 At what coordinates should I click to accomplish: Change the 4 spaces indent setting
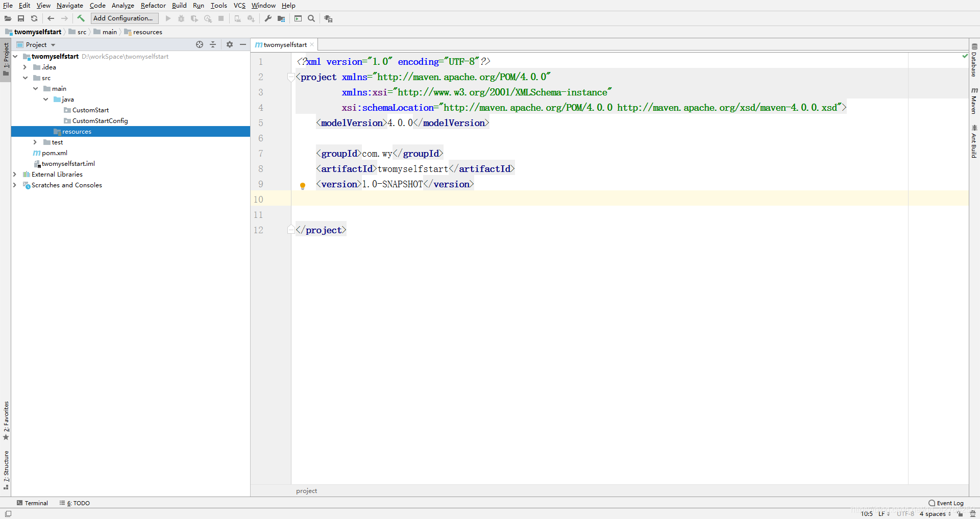click(935, 513)
